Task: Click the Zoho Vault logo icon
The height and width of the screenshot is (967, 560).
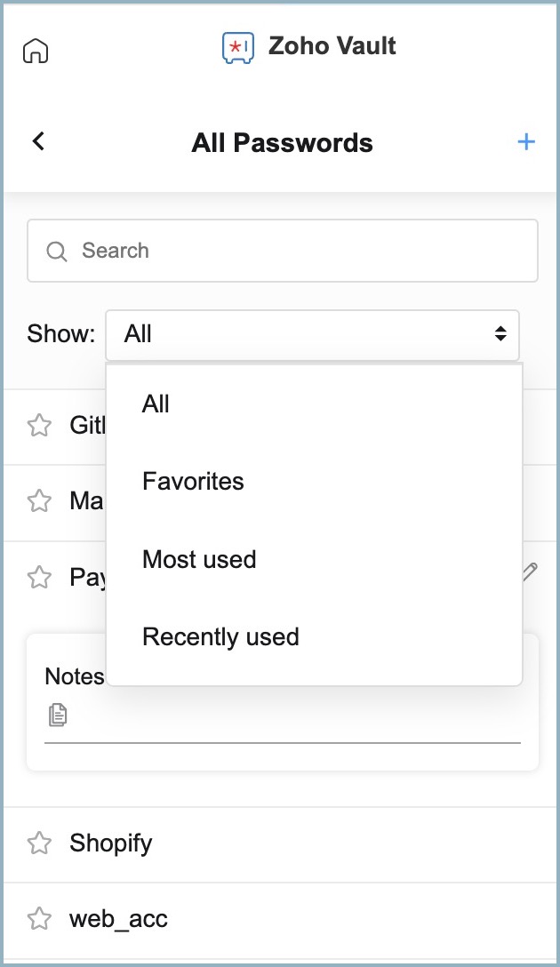Action: click(238, 48)
